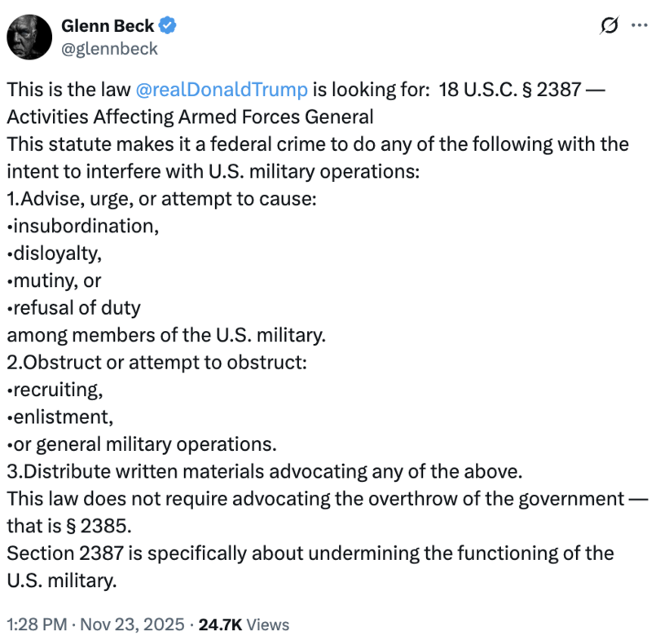Open the @glennbeck handle link

[109, 48]
